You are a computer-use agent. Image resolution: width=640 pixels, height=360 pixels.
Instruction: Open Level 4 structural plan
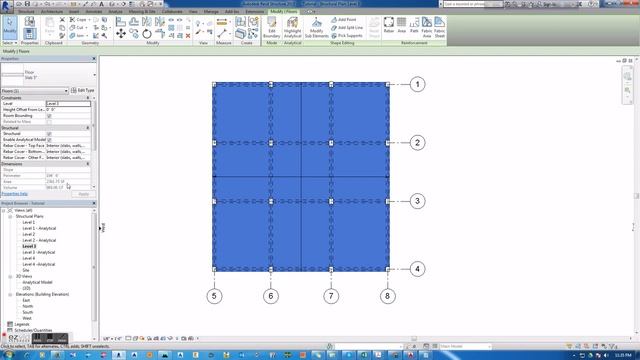pyautogui.click(x=29, y=258)
